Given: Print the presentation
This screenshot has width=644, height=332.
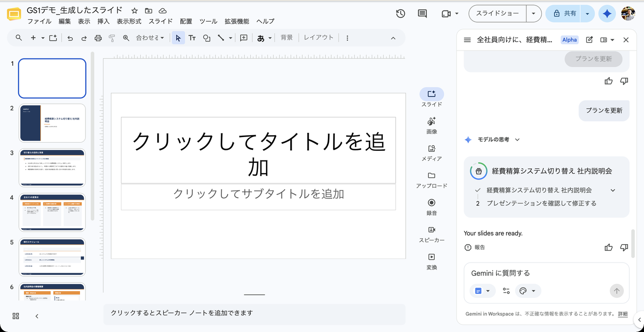Looking at the screenshot, I should [x=98, y=38].
